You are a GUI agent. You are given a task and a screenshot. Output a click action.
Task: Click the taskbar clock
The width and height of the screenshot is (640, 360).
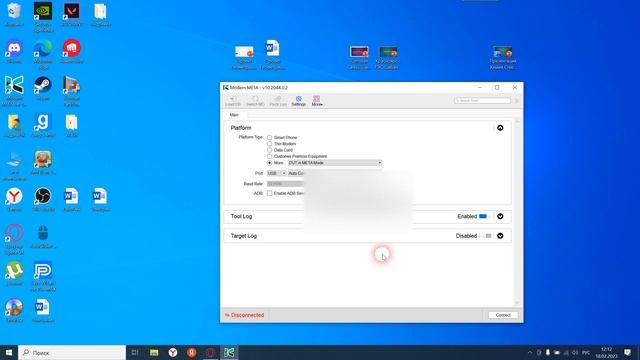point(606,352)
